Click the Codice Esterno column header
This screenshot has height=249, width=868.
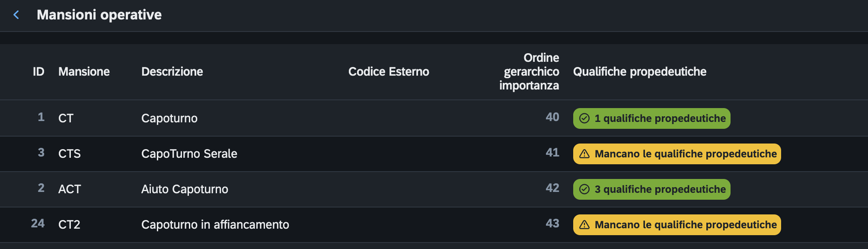[389, 72]
